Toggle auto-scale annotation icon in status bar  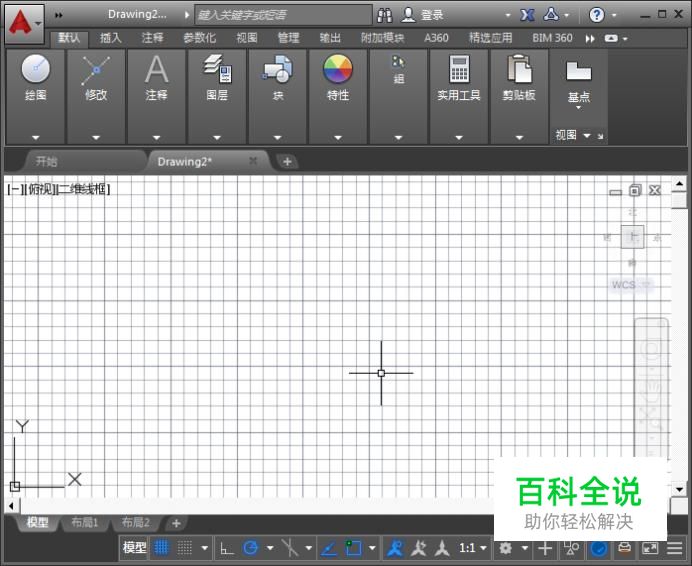(418, 548)
